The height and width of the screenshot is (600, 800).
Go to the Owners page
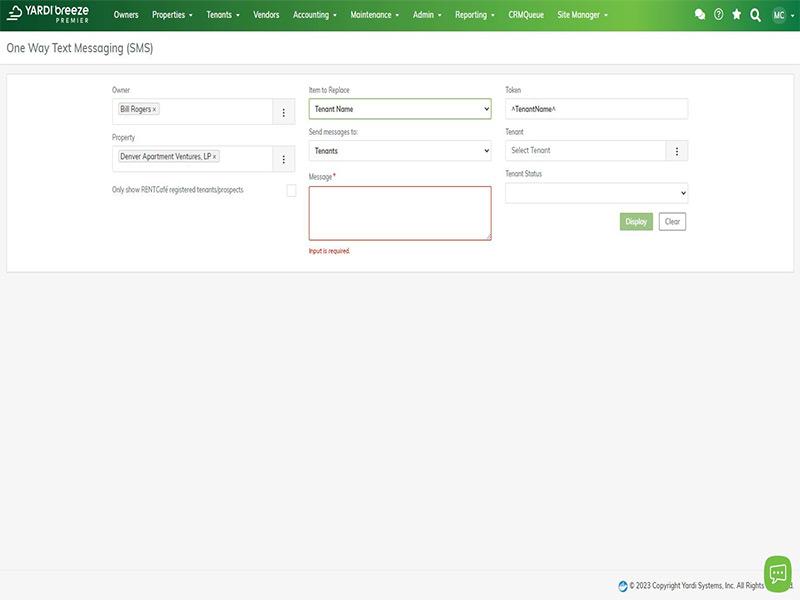(x=126, y=15)
